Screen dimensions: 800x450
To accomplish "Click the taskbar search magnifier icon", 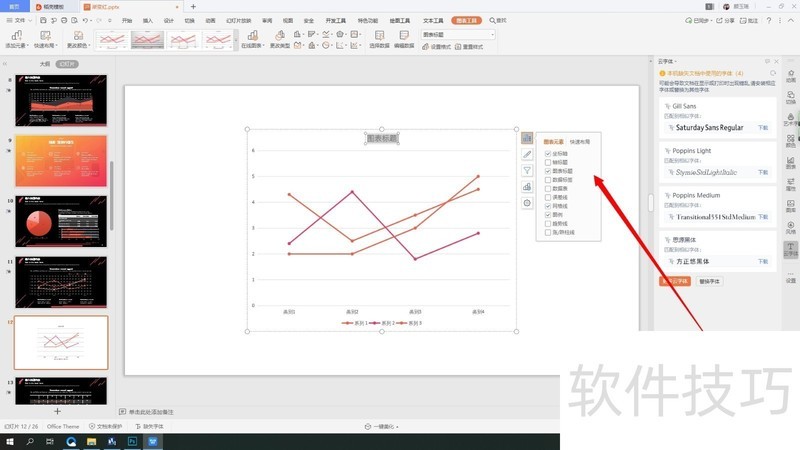I will pos(30,441).
